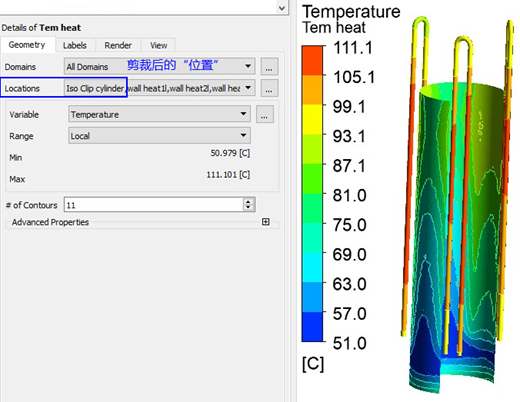Click the dark blue 51.0 legend band
Viewport: 520px width, 402px height.
312,327
